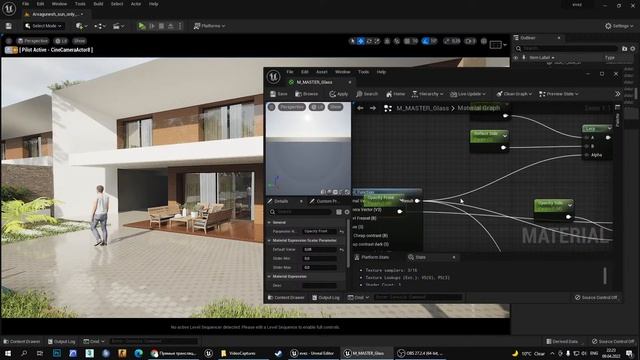Click Home in material editor toolbar
The image size is (640, 360).
coord(396,94)
